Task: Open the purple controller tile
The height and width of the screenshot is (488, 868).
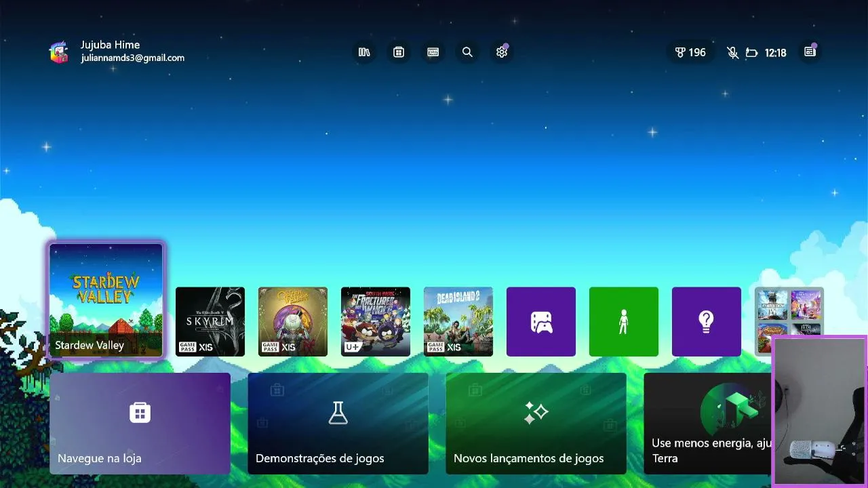Action: click(541, 322)
